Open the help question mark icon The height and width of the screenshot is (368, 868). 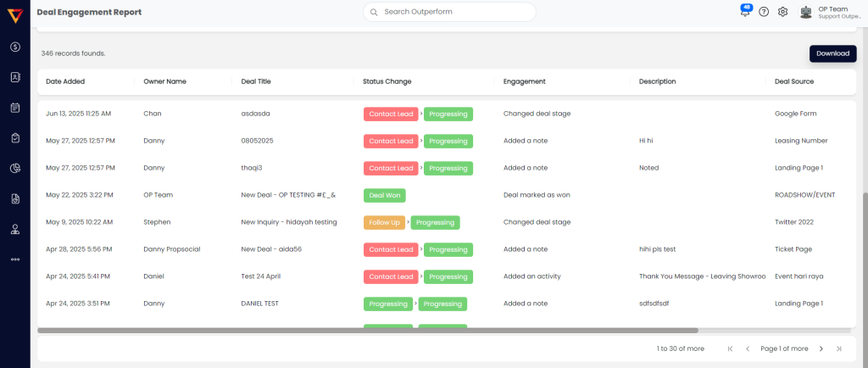click(764, 12)
